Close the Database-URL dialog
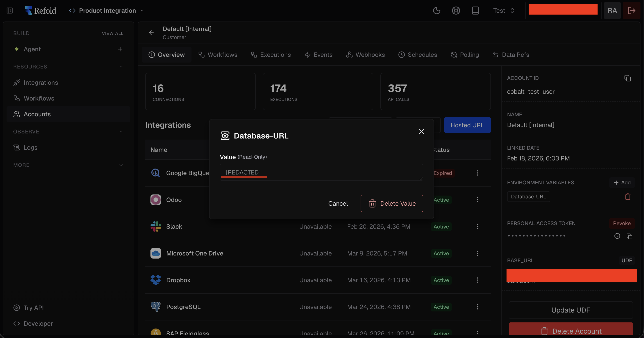 (421, 131)
